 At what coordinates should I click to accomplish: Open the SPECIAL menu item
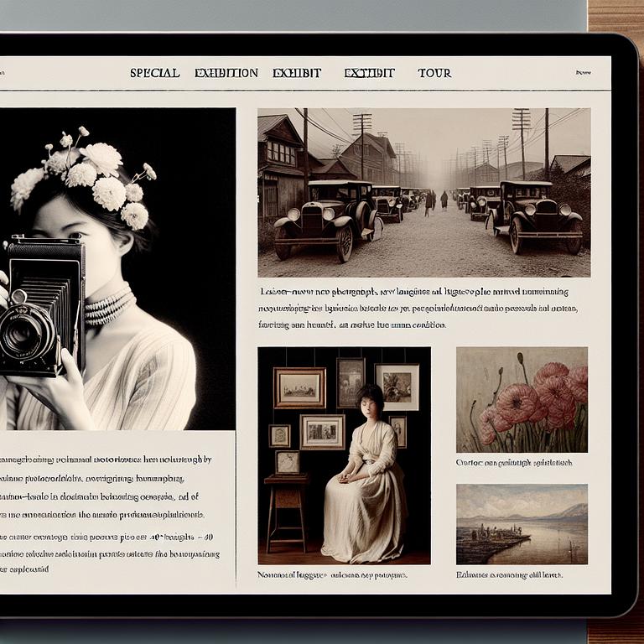tap(154, 73)
